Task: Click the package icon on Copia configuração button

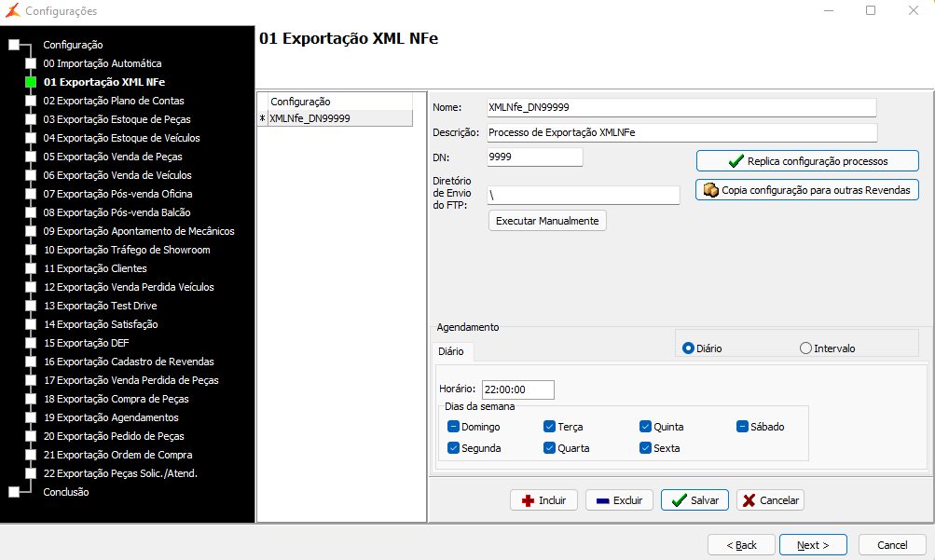Action: (x=711, y=190)
